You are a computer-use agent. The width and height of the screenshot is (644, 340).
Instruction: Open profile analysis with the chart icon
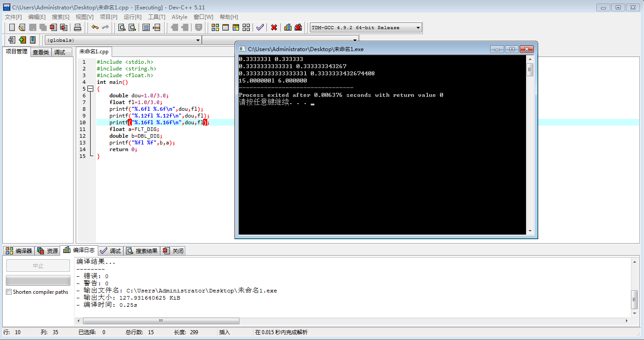click(x=288, y=27)
